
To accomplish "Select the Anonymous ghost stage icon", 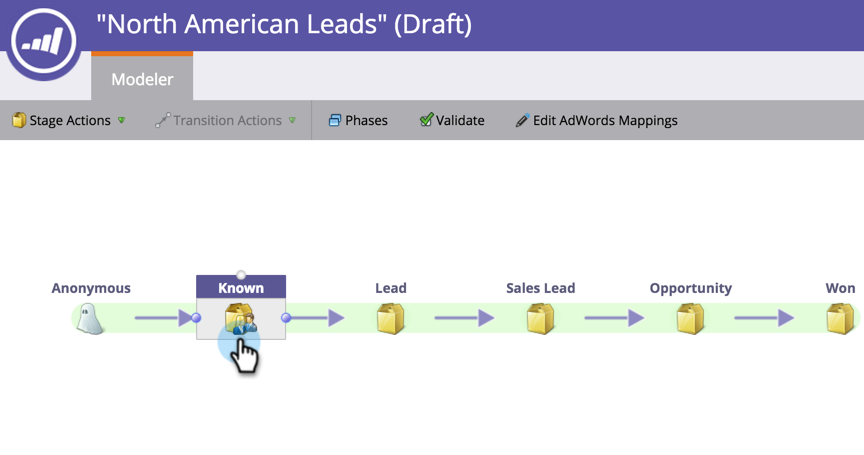I will pyautogui.click(x=90, y=318).
